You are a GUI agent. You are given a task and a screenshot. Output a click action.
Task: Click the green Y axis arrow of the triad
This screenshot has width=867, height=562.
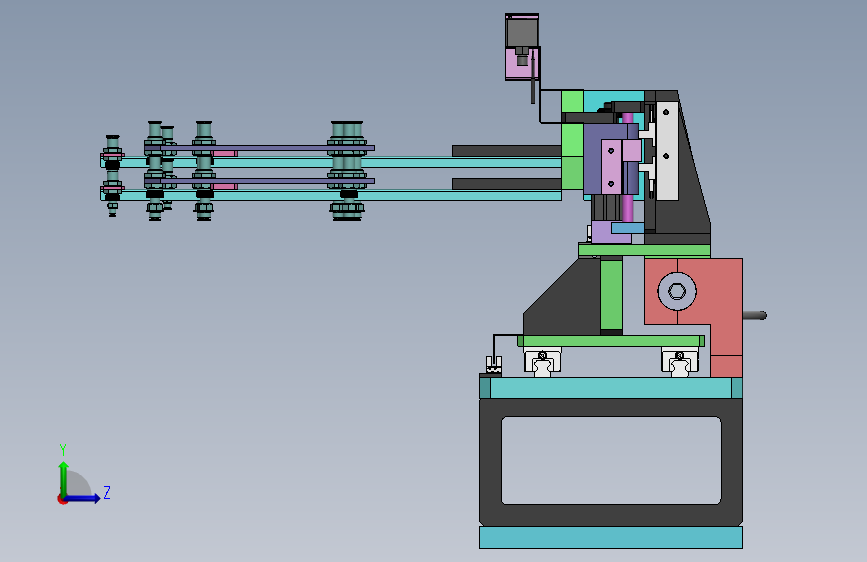coord(64,478)
